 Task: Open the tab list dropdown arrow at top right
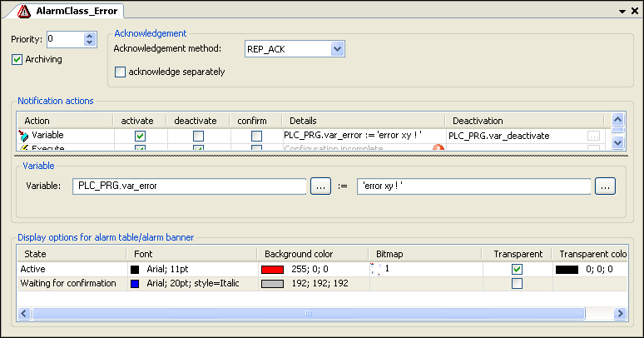(622, 12)
